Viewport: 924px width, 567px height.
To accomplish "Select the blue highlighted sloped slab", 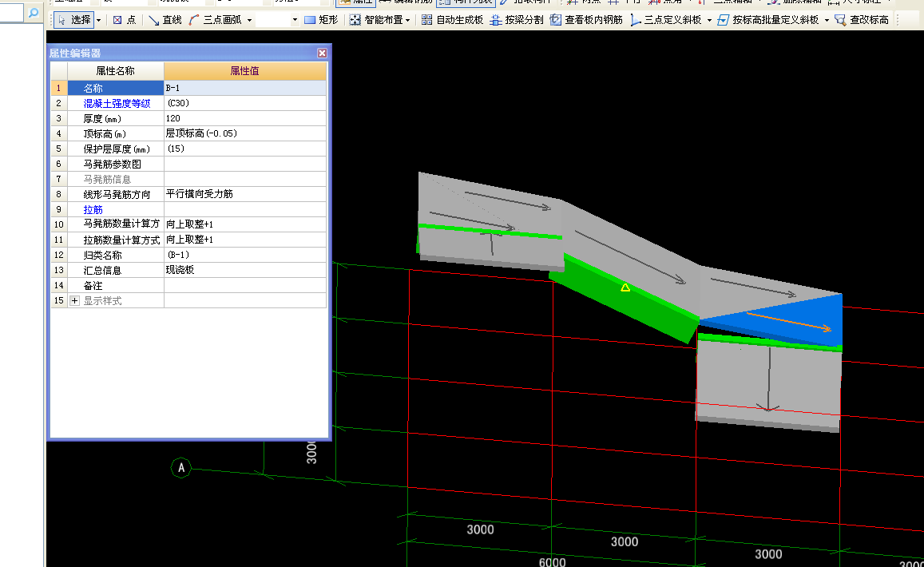I will pyautogui.click(x=795, y=321).
